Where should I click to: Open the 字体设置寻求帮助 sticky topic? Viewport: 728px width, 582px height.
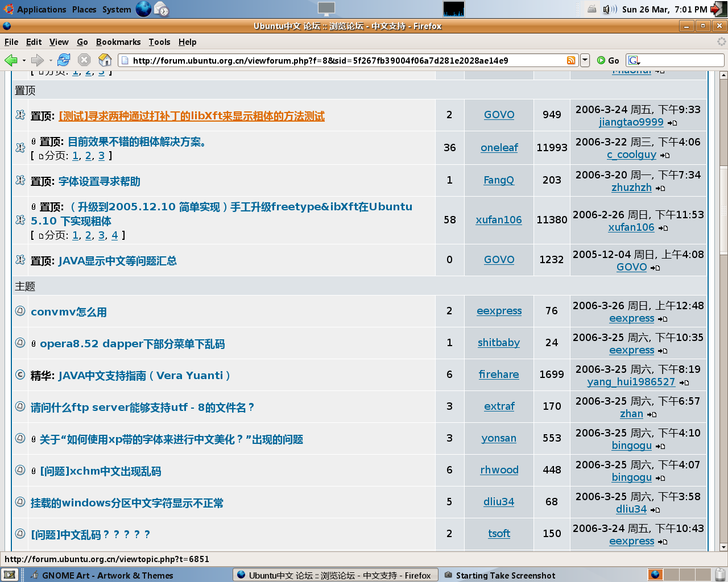tap(100, 181)
